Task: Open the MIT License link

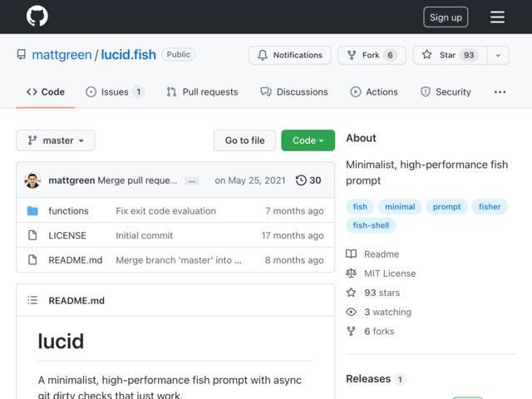Action: tap(390, 273)
